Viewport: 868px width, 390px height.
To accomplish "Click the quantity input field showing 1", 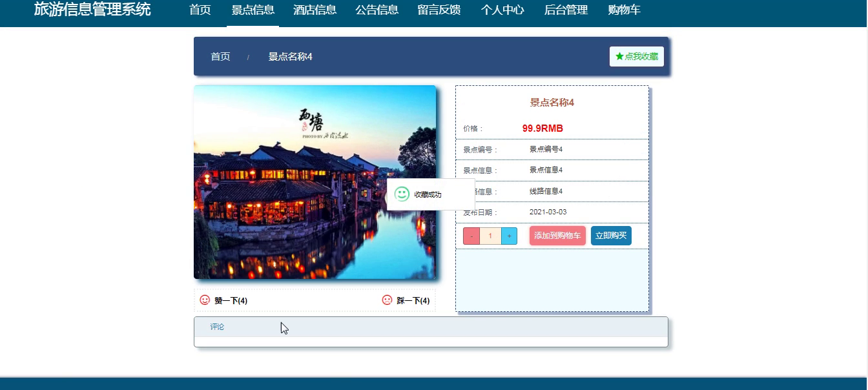I will 490,236.
